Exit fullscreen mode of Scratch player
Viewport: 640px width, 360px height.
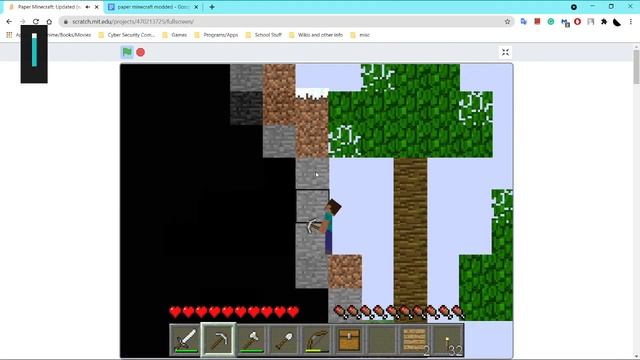505,52
